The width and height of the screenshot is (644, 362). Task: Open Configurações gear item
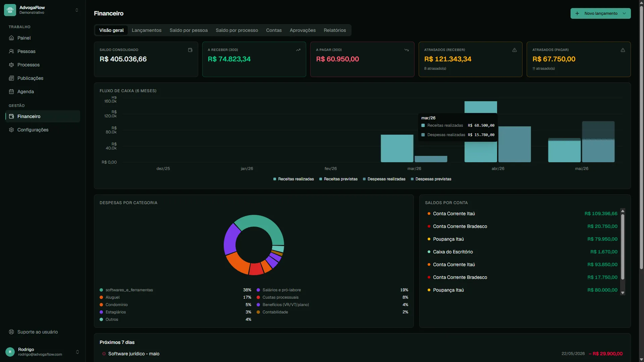pos(43,130)
